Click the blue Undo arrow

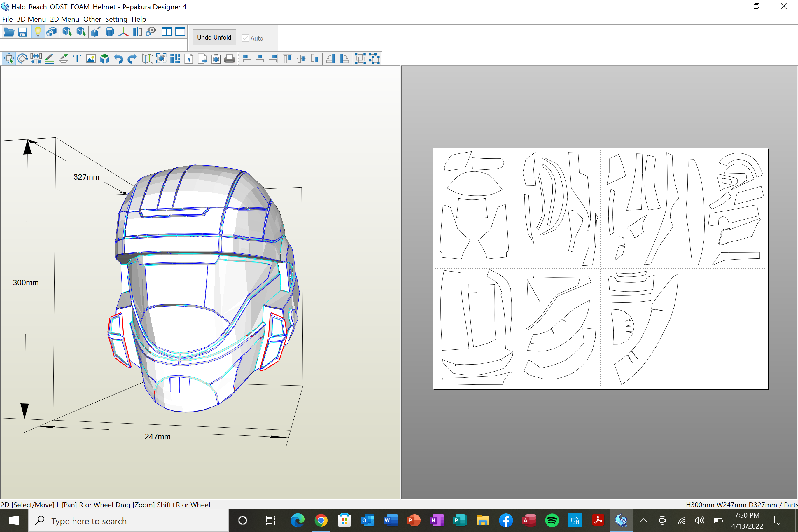(118, 59)
